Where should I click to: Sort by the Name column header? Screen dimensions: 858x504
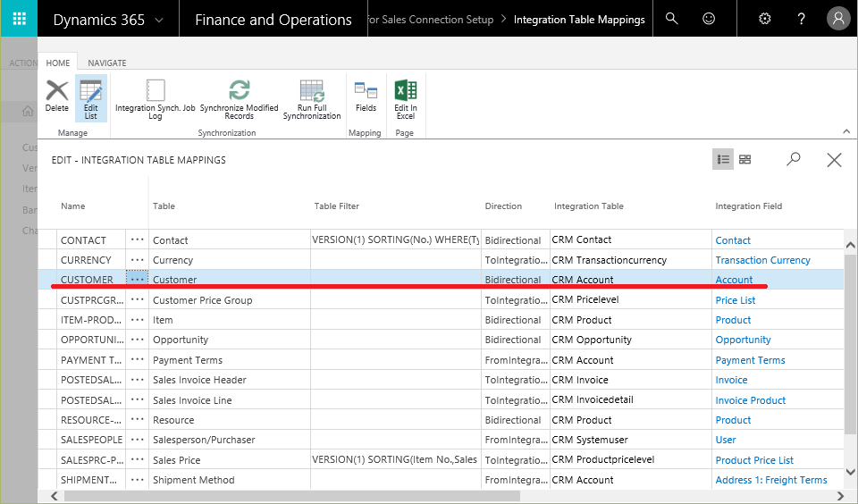click(73, 206)
